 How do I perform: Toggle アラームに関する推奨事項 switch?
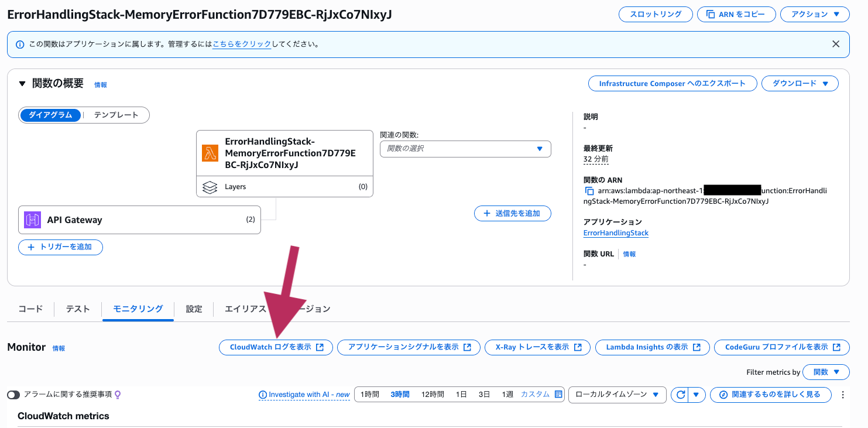click(13, 395)
